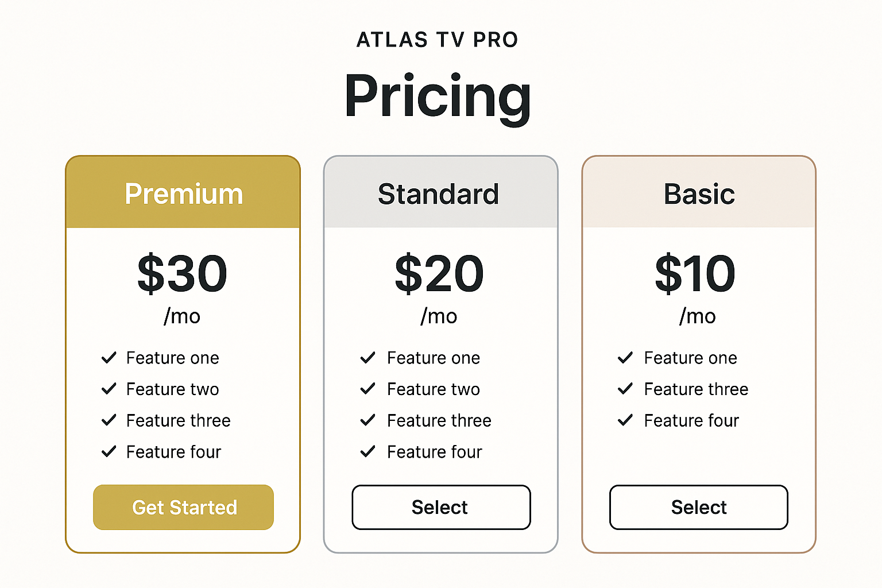Click Premium Feature four checkmark icon
Screen dimensions: 882x588
pyautogui.click(x=109, y=452)
